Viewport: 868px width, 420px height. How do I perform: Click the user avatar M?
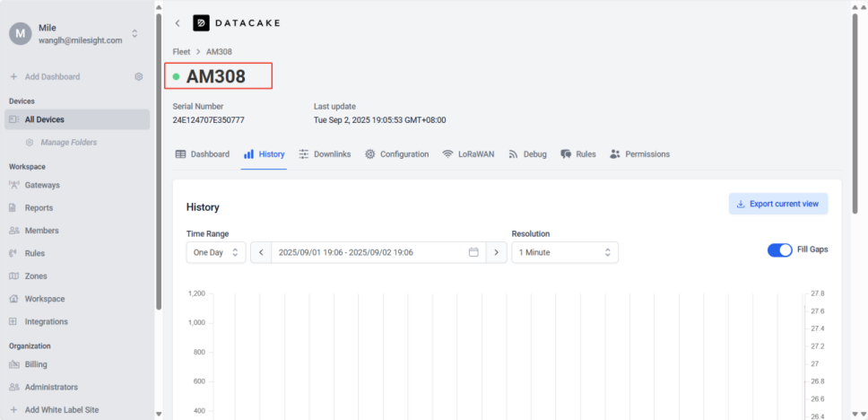pos(20,34)
